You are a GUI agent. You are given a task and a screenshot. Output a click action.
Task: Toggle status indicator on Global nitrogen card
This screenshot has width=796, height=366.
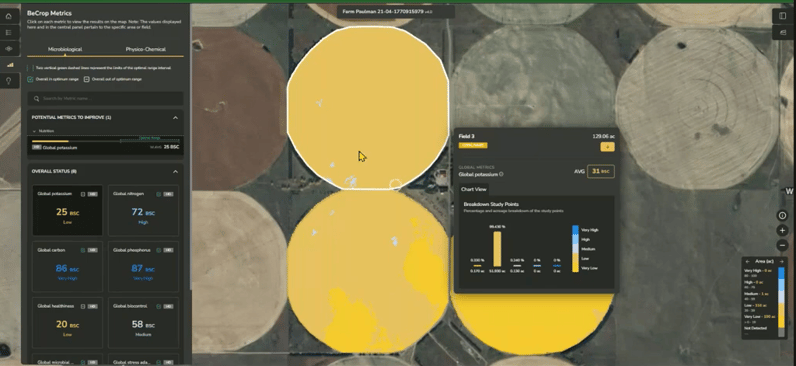click(x=159, y=194)
